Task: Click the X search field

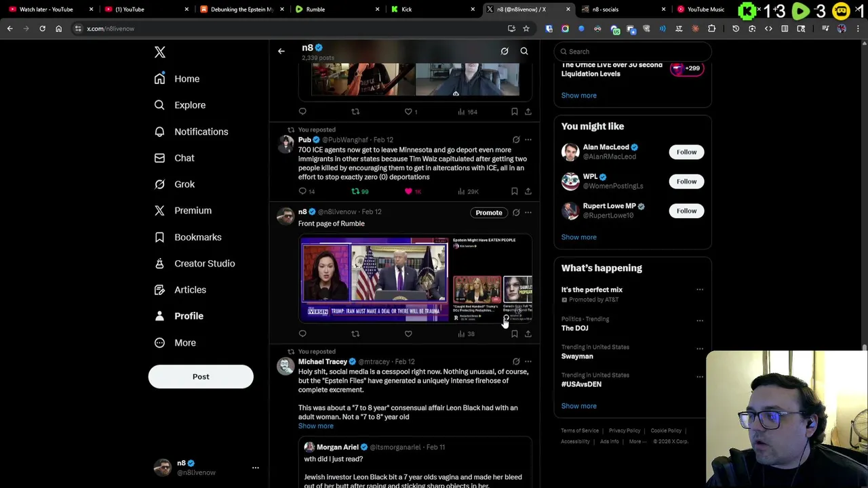Action: click(x=633, y=52)
